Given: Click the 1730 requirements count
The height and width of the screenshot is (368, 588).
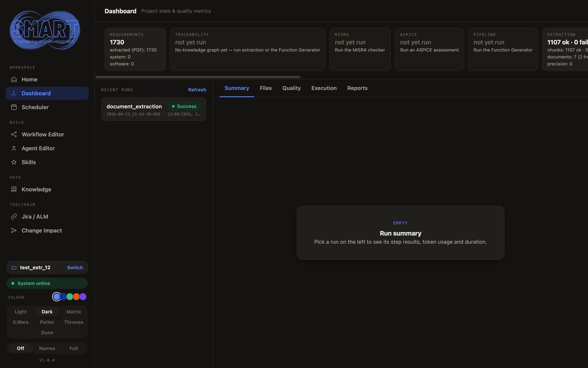Looking at the screenshot, I should tap(117, 42).
